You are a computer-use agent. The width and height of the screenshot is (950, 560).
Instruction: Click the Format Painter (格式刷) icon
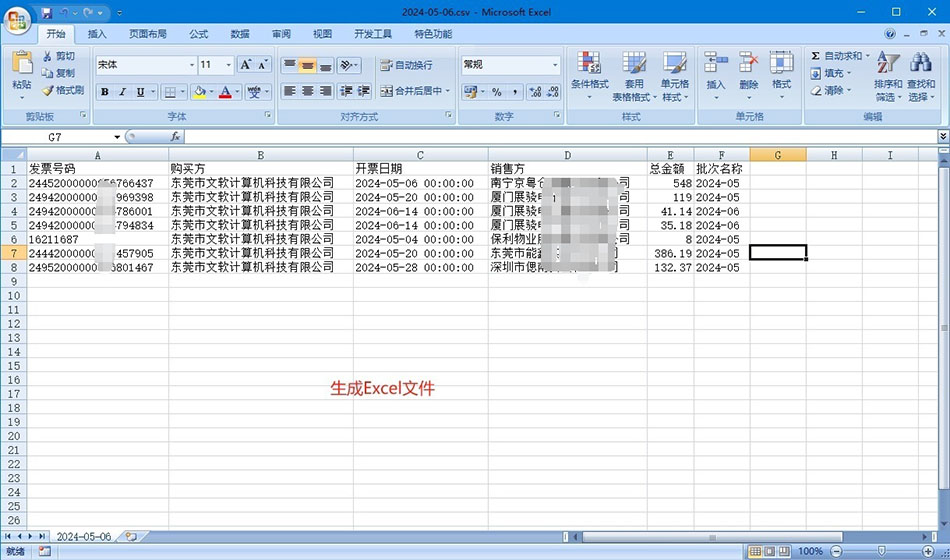(x=47, y=90)
